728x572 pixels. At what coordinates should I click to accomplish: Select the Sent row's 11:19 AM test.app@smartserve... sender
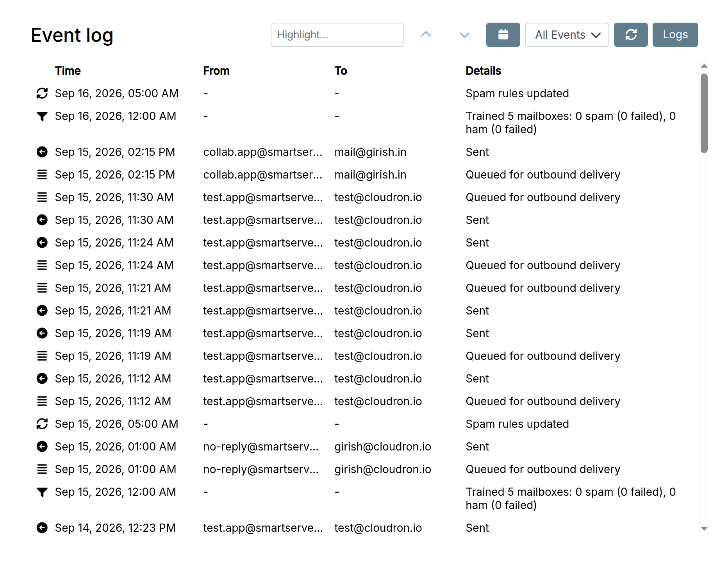point(263,333)
